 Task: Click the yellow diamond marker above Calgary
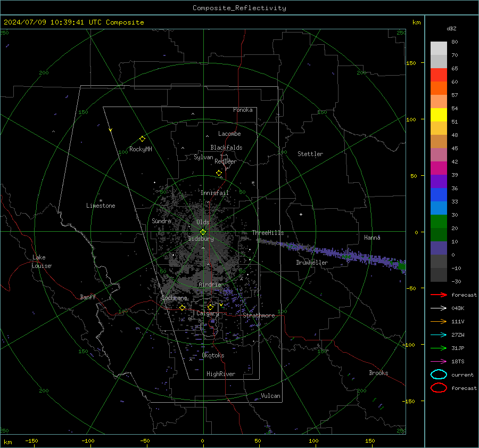click(x=210, y=307)
